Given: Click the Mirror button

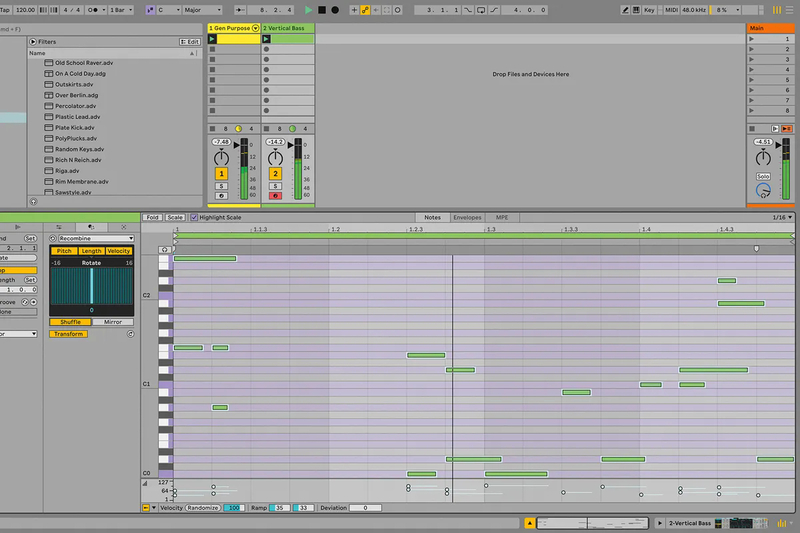Looking at the screenshot, I should [x=113, y=322].
